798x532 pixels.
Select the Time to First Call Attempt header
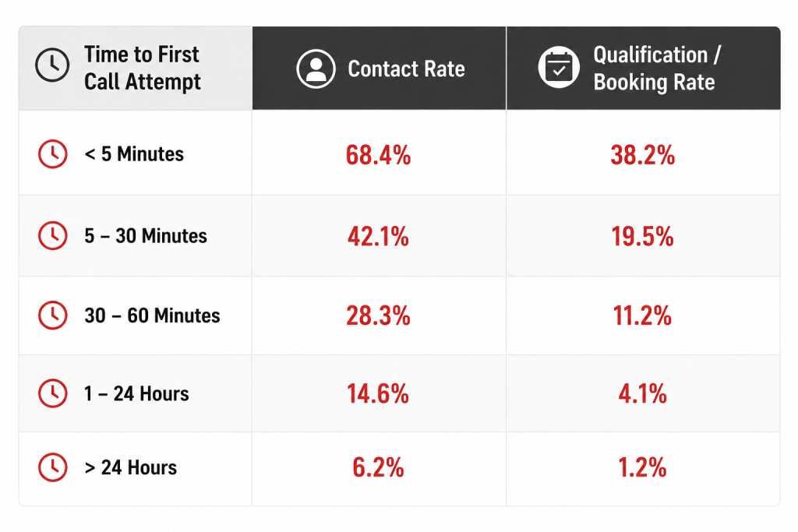click(136, 68)
